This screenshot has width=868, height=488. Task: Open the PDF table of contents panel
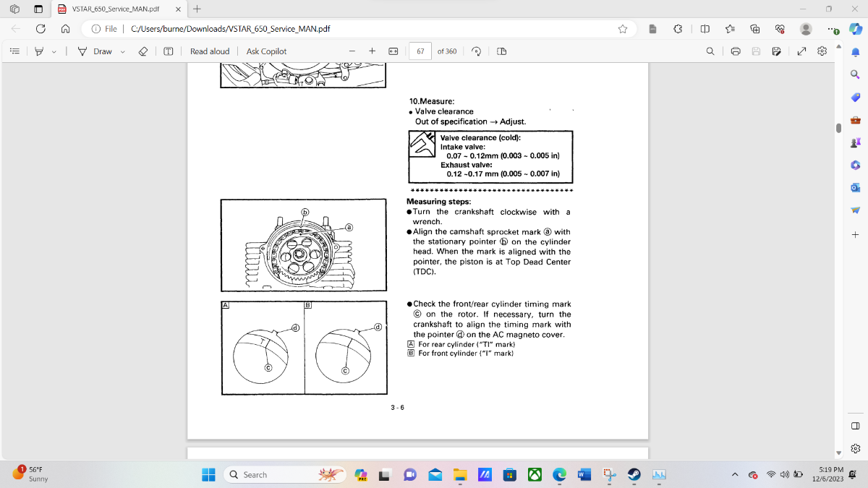[14, 51]
